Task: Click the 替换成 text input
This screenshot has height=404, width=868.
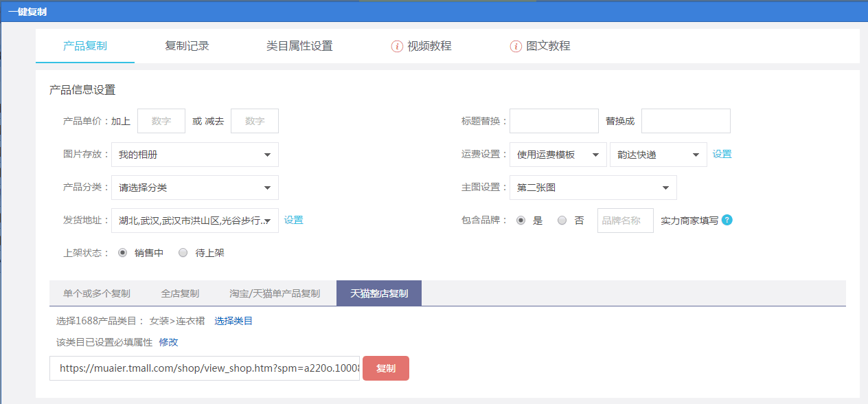Action: pyautogui.click(x=686, y=121)
